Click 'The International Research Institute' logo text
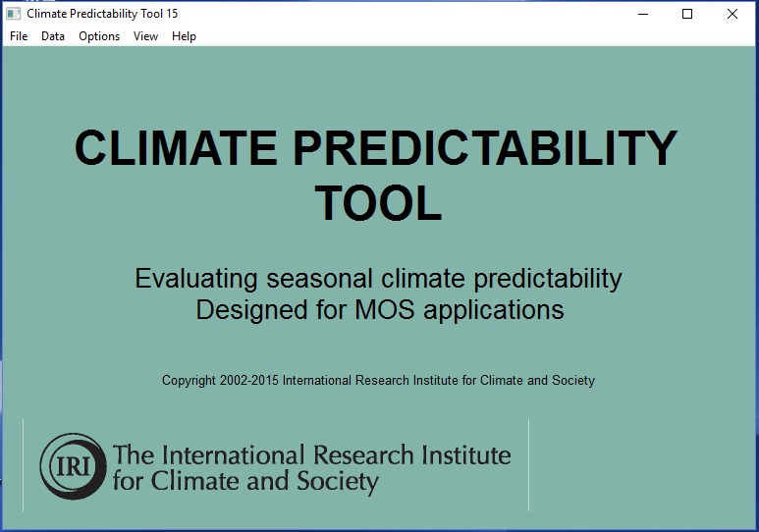Screen dimensions: 759x532 [311, 455]
